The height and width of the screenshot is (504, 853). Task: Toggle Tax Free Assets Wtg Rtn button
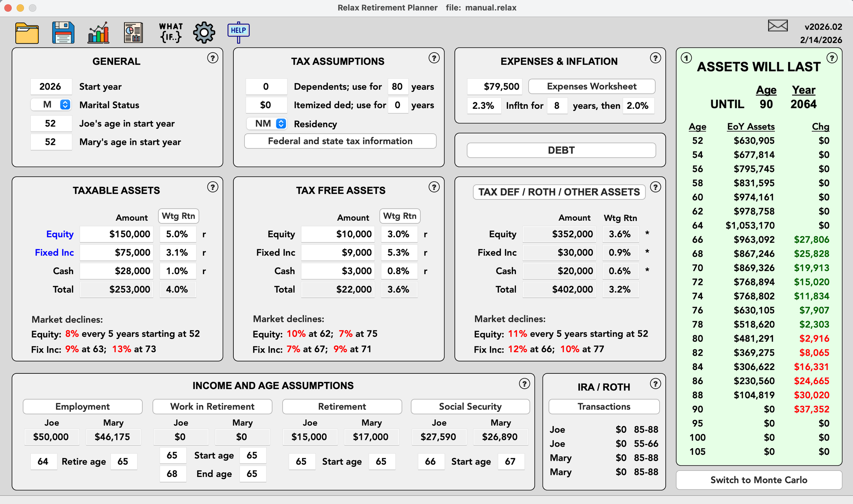[400, 216]
